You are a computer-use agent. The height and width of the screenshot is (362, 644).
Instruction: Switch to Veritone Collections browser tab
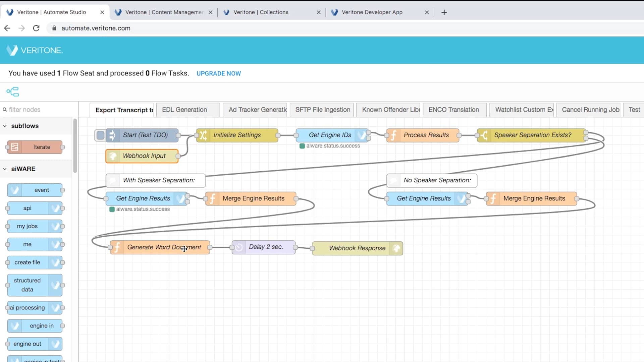(271, 12)
